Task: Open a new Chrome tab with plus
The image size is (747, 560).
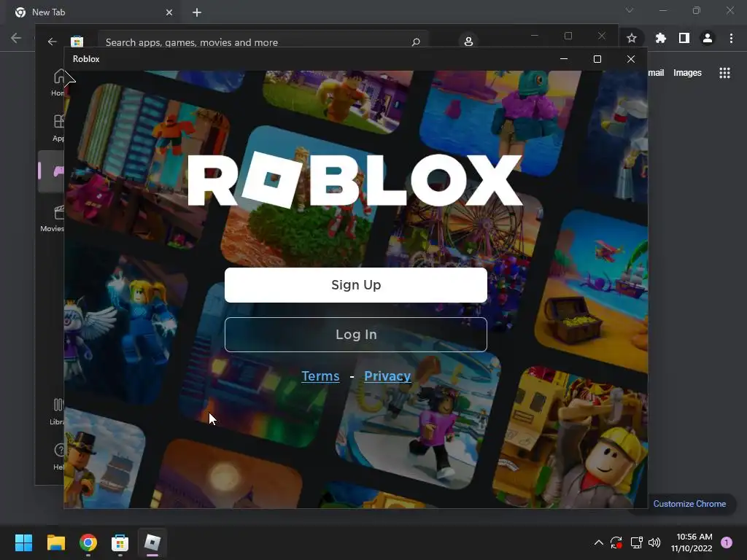Action: 197,13
